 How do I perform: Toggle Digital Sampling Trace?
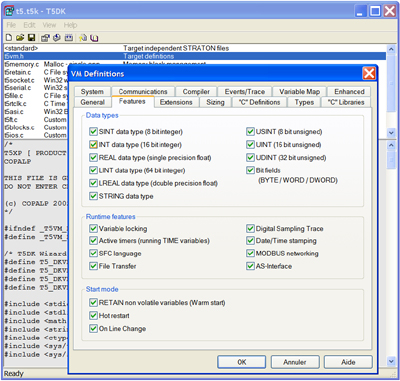250,228
